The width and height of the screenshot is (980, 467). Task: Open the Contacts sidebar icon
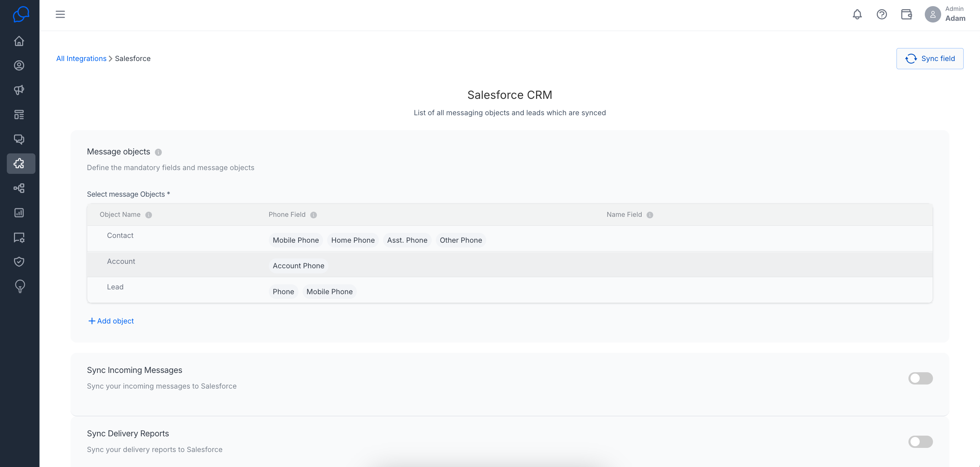pyautogui.click(x=19, y=65)
